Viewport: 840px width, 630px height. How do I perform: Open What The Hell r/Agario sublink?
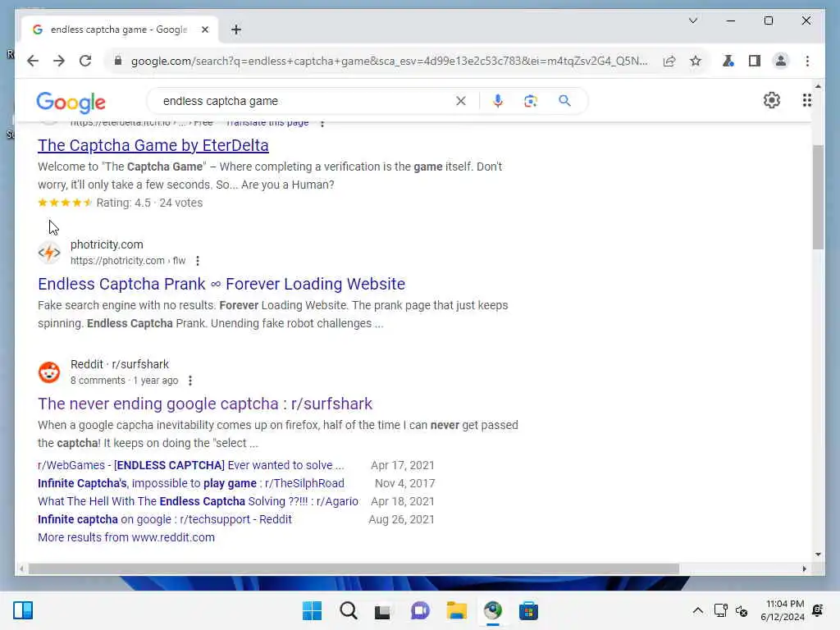pyautogui.click(x=198, y=501)
